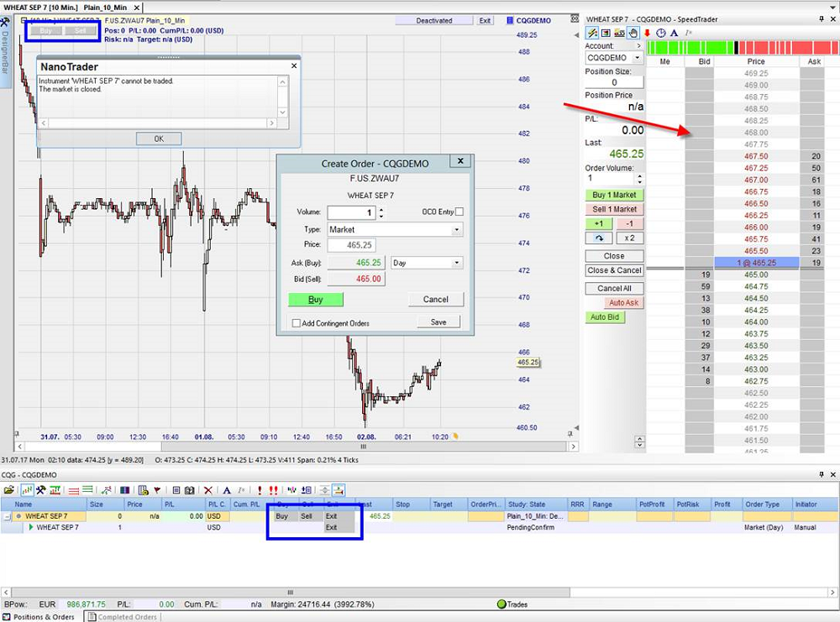Enable the OCO Entry checkbox
The image size is (840, 622).
459,212
